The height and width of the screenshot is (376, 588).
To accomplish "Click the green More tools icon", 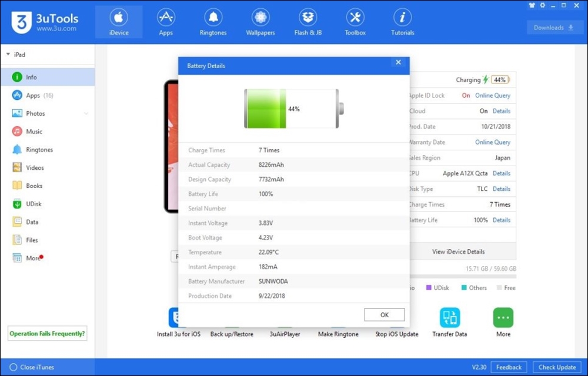I will click(503, 318).
